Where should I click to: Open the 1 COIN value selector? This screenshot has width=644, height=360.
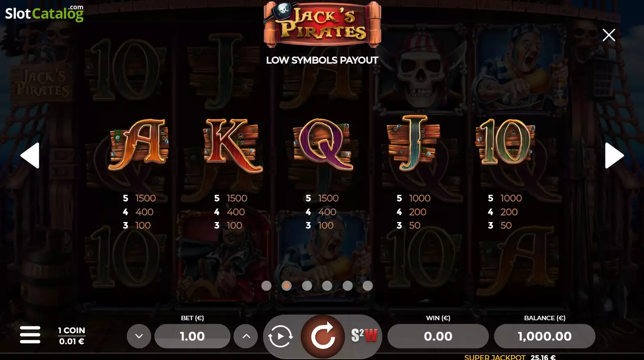pyautogui.click(x=71, y=336)
